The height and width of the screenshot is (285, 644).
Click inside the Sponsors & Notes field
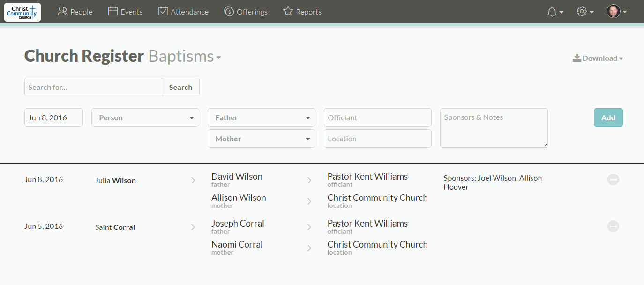click(494, 128)
